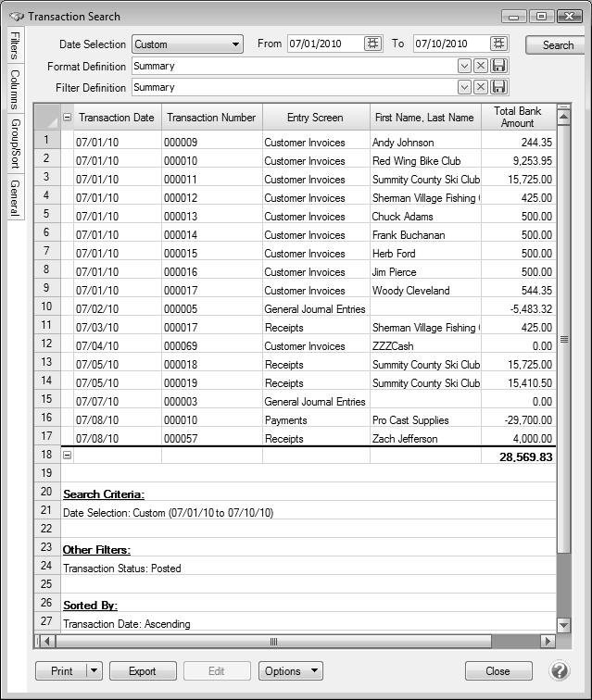The width and height of the screenshot is (592, 700).
Task: Save the Format Definition
Action: [x=499, y=66]
